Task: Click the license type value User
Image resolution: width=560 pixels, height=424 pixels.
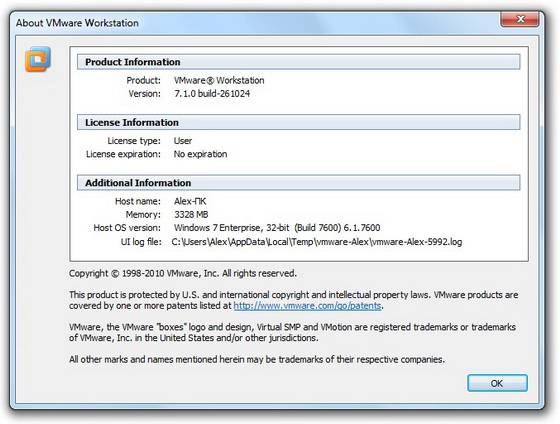Action: coord(183,141)
